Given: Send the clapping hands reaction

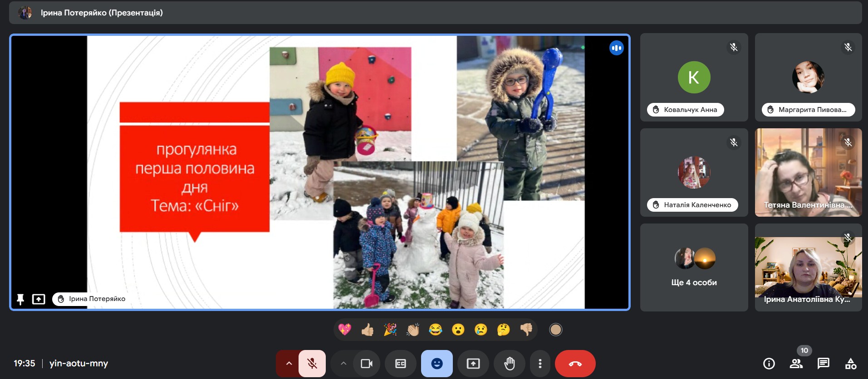Looking at the screenshot, I should click(413, 330).
